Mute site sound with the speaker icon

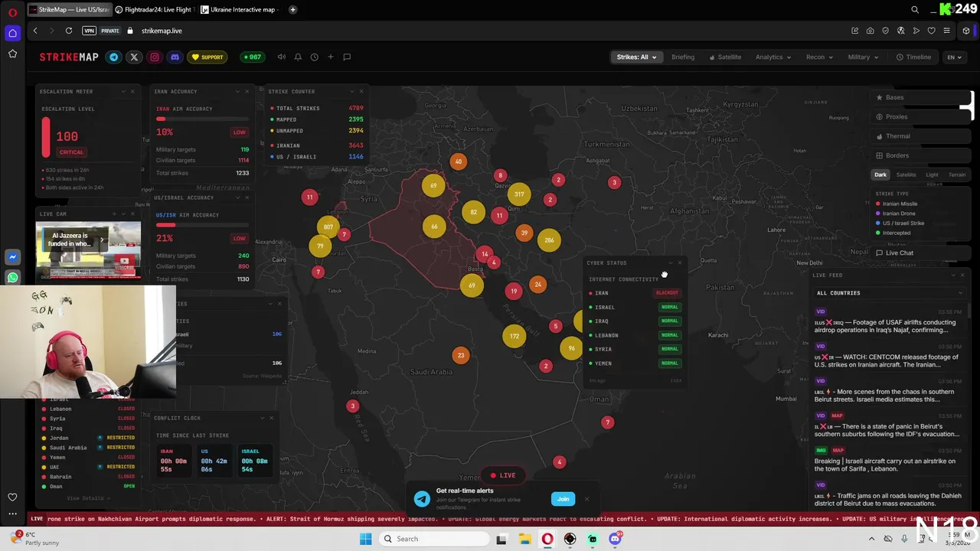click(281, 57)
